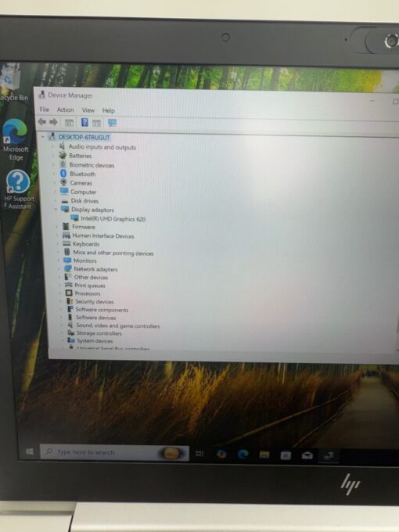Select the Firmware text label

[84, 227]
